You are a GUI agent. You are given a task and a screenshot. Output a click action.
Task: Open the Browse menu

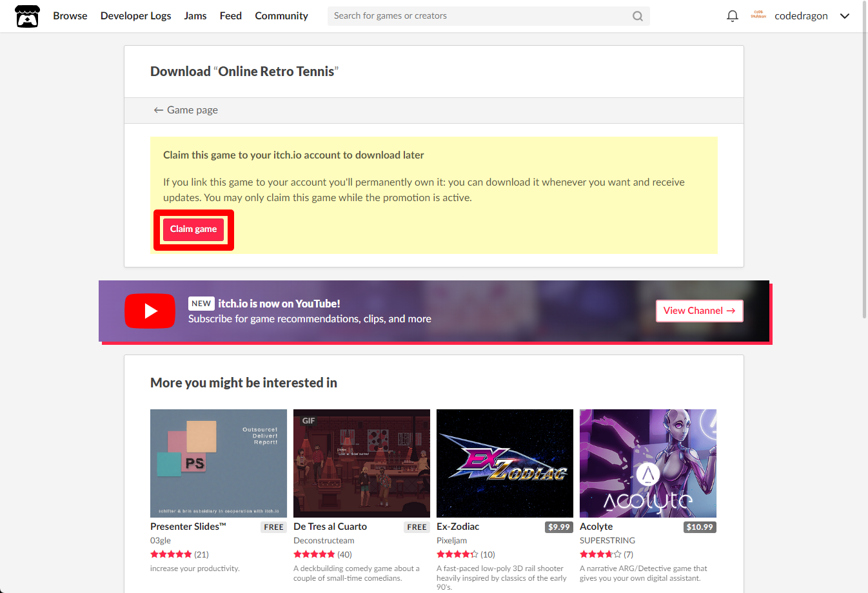pos(70,16)
